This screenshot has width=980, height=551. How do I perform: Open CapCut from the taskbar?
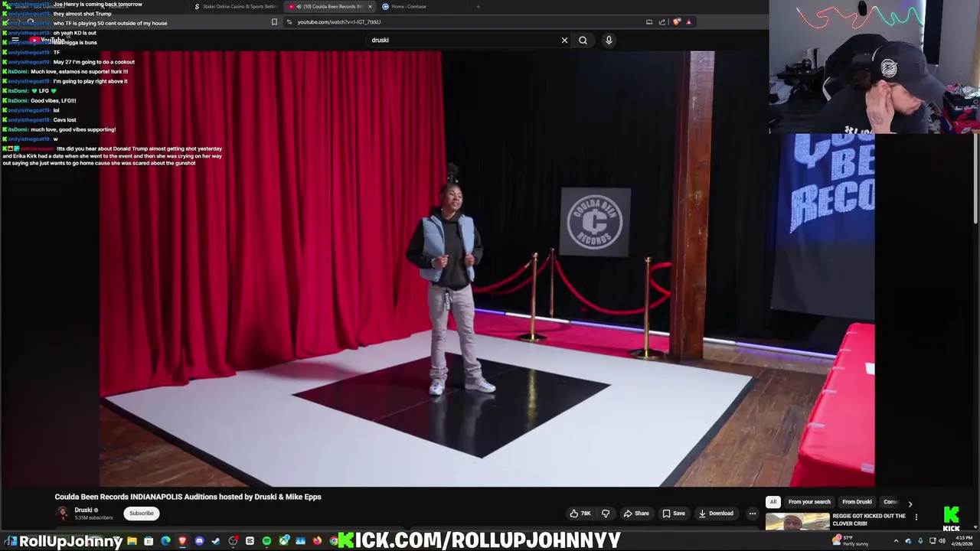250,541
